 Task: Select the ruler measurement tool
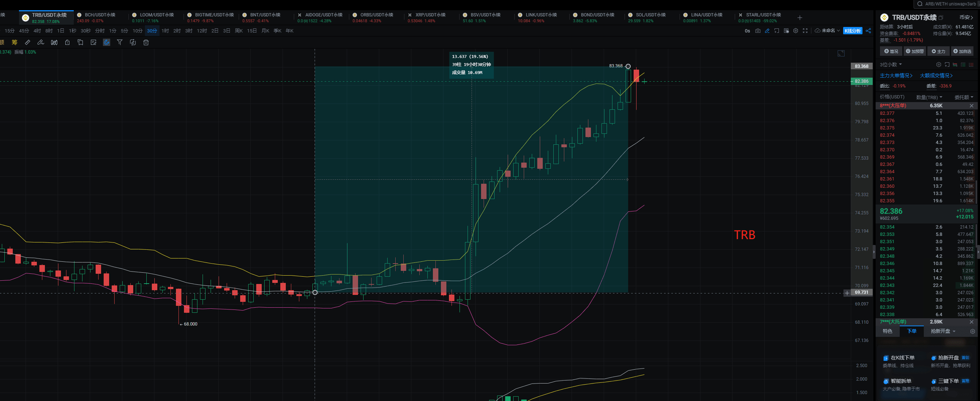[x=28, y=43]
